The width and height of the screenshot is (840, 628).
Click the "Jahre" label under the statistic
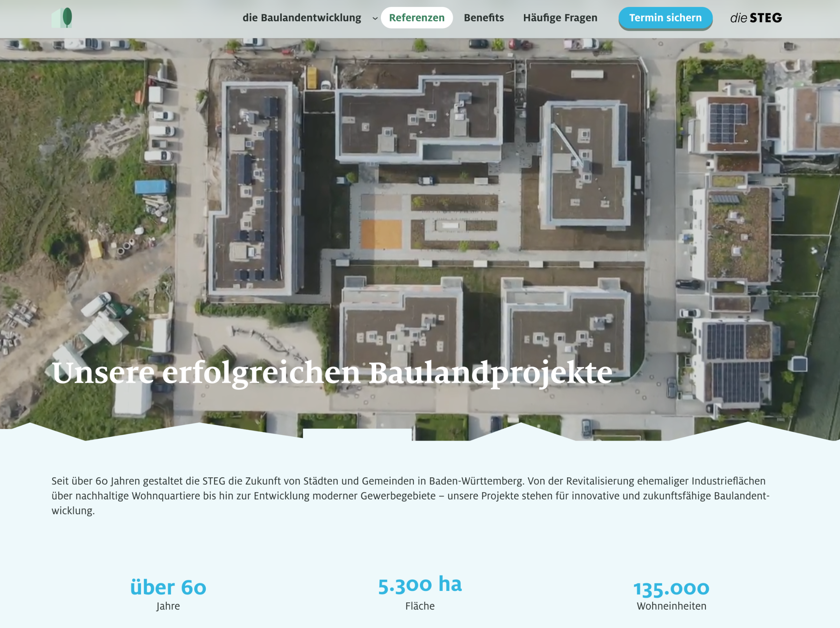click(x=168, y=606)
